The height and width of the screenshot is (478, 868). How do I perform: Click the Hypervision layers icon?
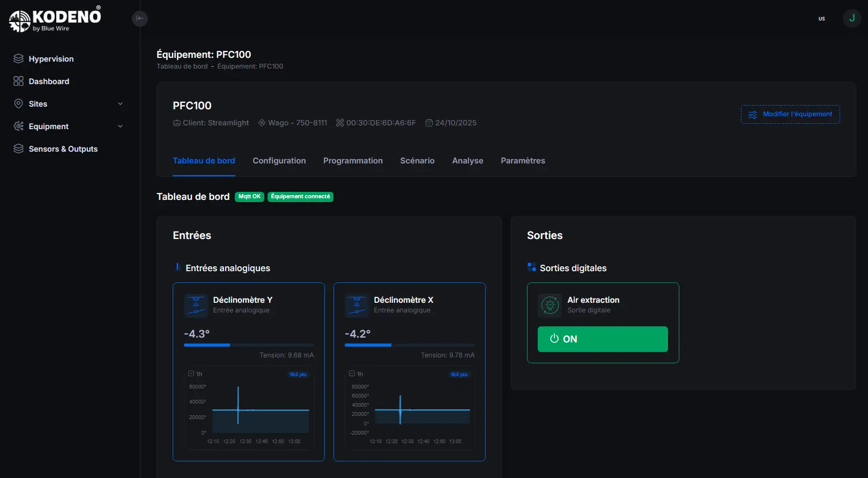coord(19,59)
